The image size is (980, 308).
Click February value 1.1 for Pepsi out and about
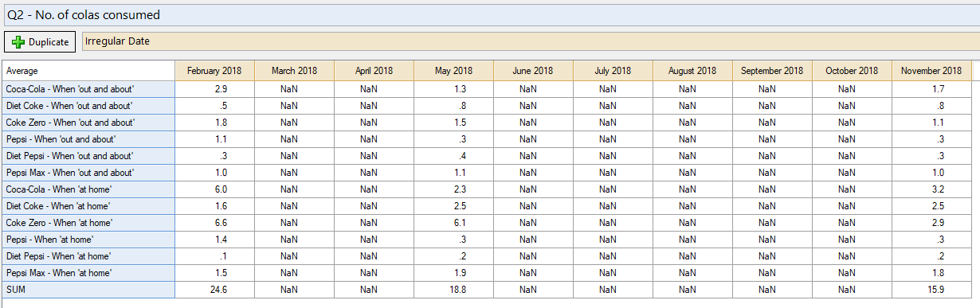pyautogui.click(x=214, y=139)
